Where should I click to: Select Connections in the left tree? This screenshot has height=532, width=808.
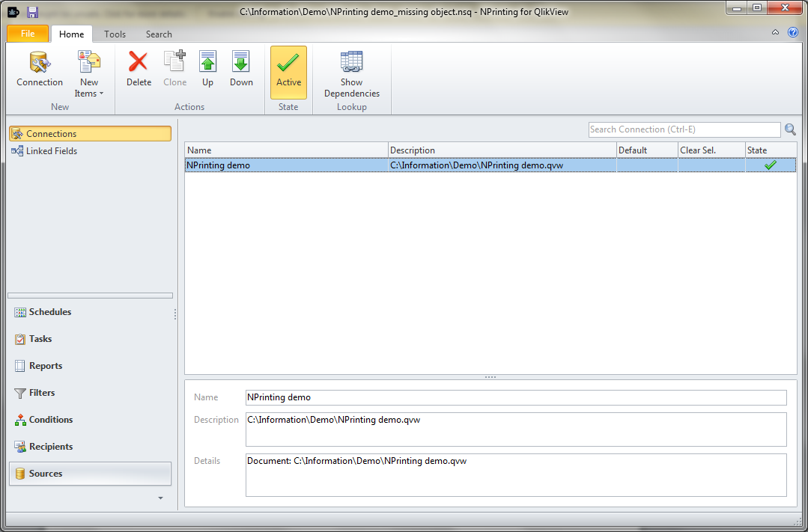(x=90, y=134)
